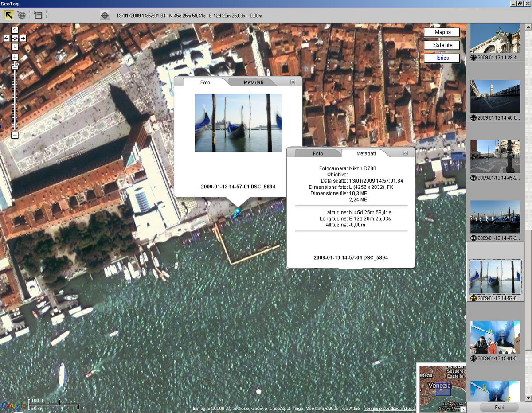Open Metadati tab in the photo popup
Screen dimensions: 532x413
(253, 82)
